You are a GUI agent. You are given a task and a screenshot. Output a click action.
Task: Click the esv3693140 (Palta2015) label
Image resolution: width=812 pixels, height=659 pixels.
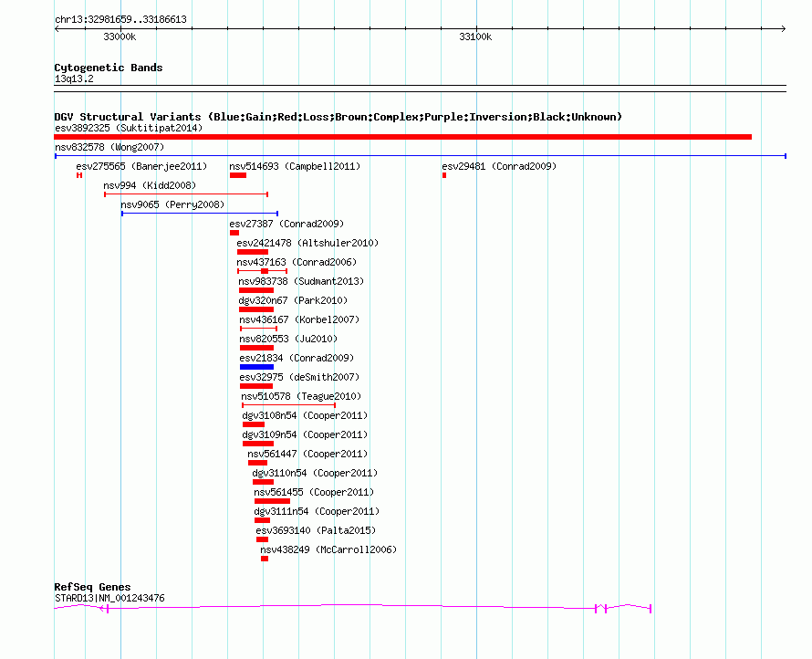[316, 530]
